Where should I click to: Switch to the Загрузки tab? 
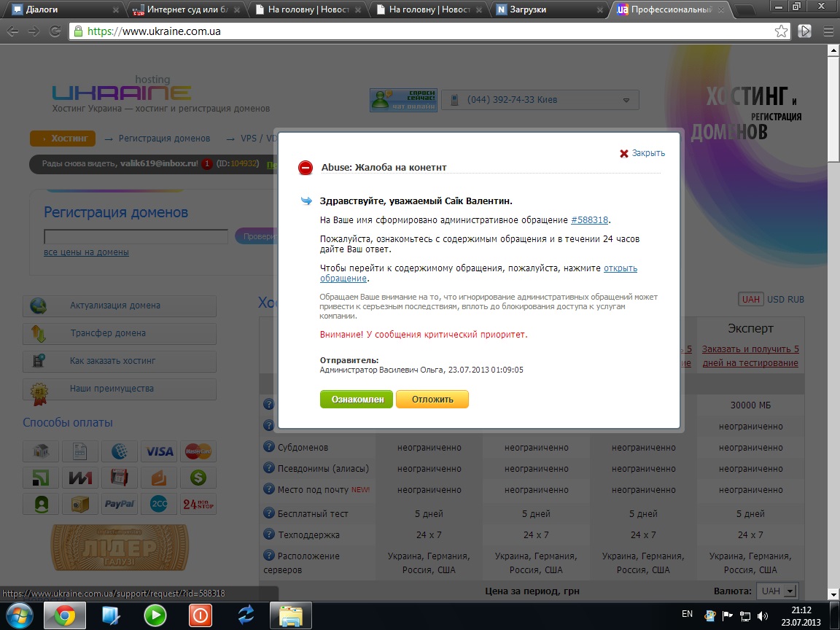tap(548, 9)
